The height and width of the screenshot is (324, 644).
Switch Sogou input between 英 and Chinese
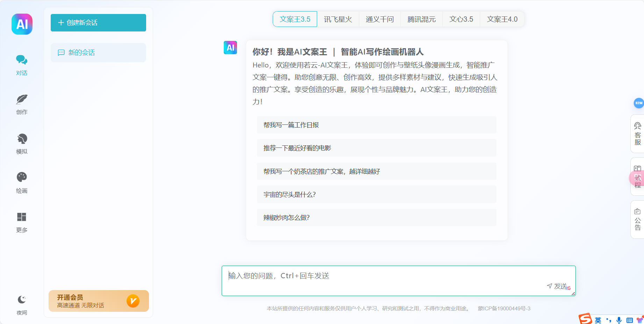point(597,319)
